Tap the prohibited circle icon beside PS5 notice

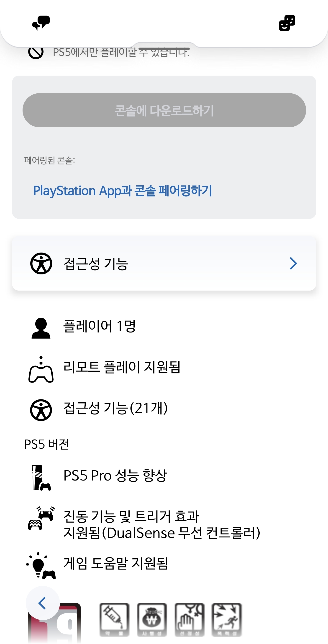[36, 52]
